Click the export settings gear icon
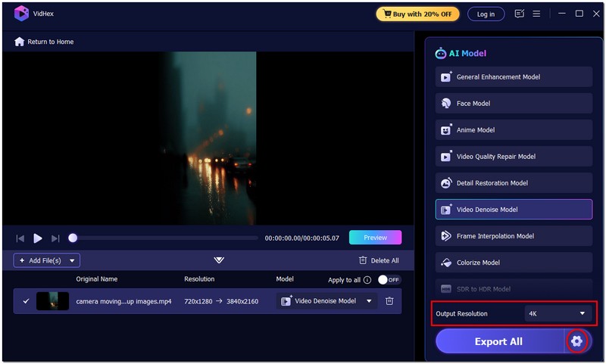The width and height of the screenshot is (606, 364). (x=577, y=341)
